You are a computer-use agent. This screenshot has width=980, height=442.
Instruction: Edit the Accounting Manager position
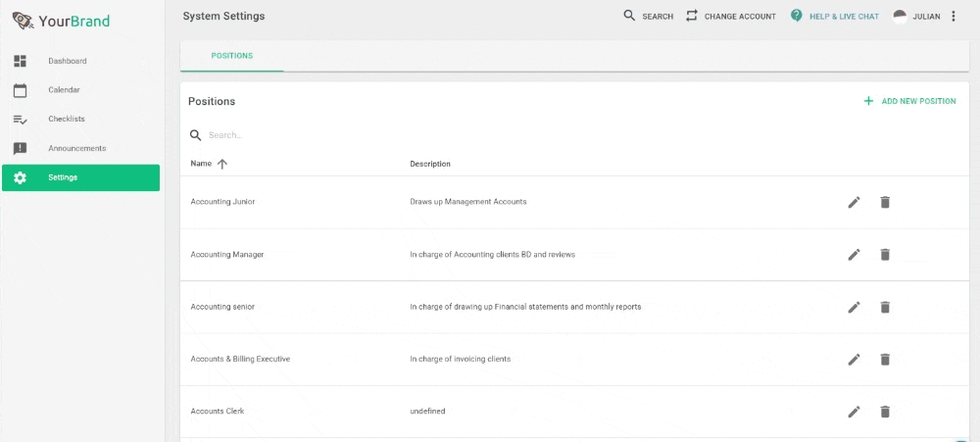coord(854,255)
